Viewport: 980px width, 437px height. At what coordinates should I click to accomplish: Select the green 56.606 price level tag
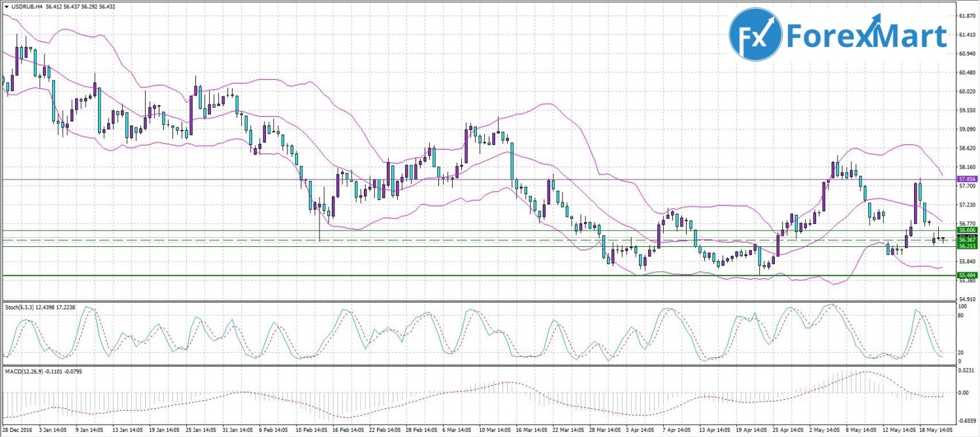967,231
